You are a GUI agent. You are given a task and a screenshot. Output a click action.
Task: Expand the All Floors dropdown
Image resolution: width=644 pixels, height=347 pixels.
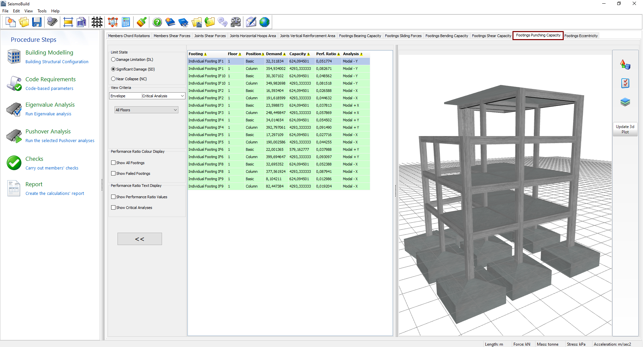[x=146, y=110]
